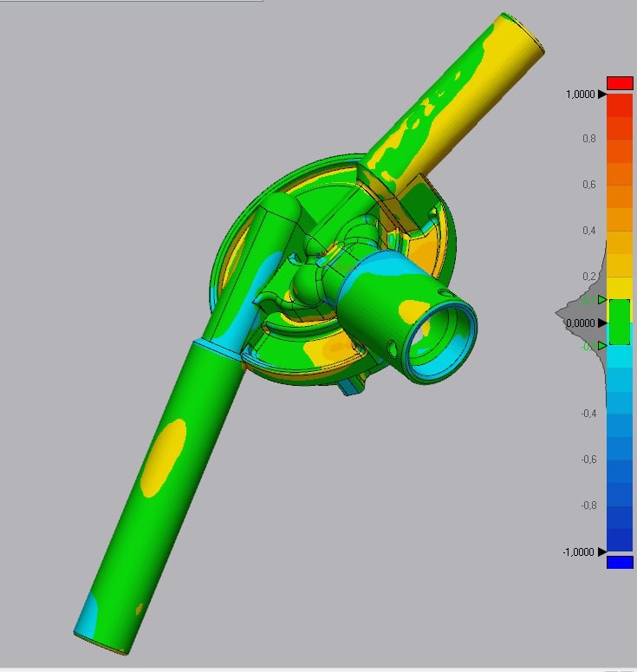Grab the green lower tolerance marker at -0,1
The width and height of the screenshot is (637, 672).
click(x=602, y=345)
